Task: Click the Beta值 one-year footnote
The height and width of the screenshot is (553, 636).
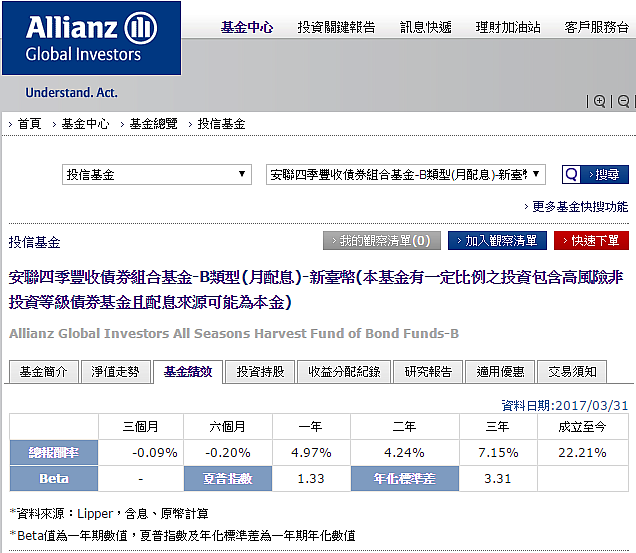Action: (183, 536)
